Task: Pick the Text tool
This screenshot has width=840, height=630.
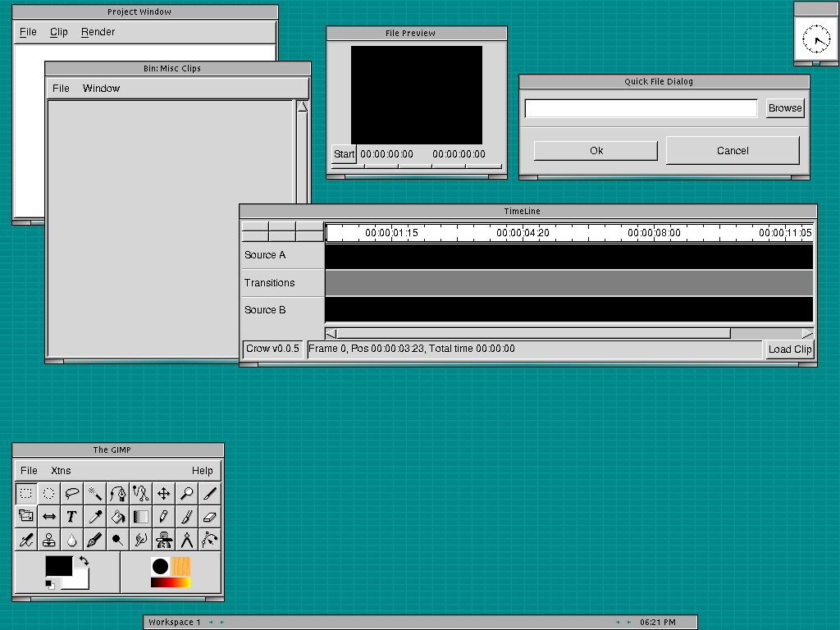Action: [x=72, y=516]
